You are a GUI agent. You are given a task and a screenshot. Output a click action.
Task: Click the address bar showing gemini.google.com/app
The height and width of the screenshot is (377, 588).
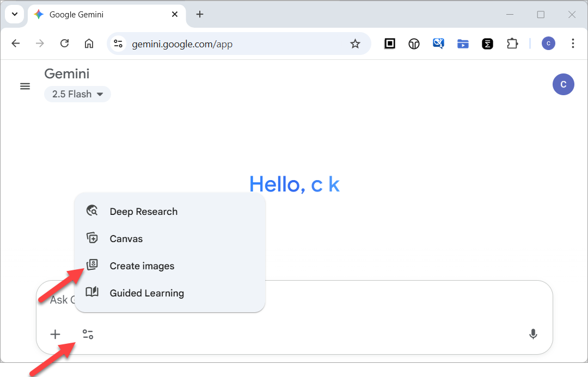239,44
